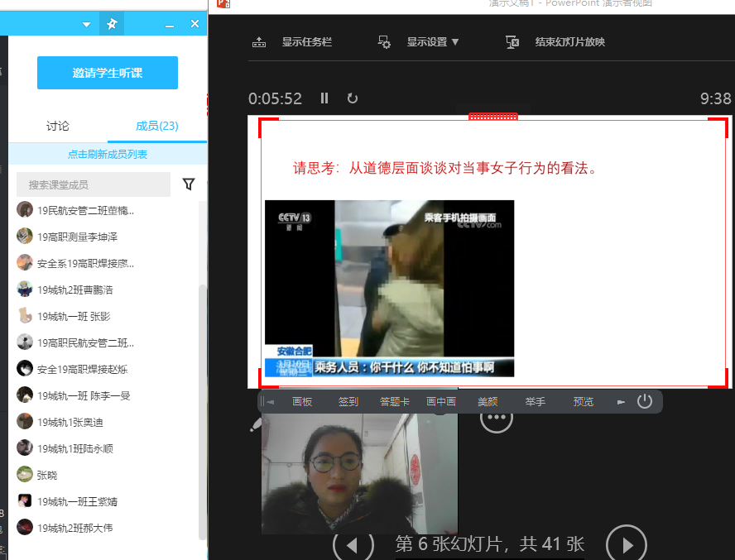Click 邀请学生听课 button
This screenshot has width=735, height=560.
coord(108,73)
